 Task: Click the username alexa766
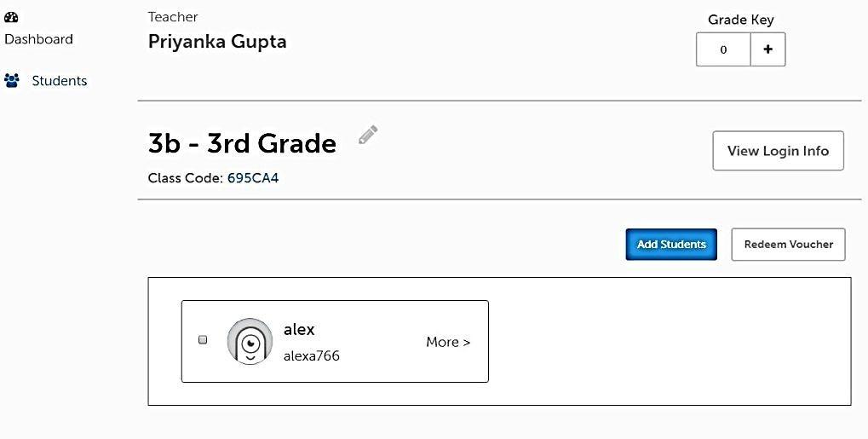pos(312,355)
